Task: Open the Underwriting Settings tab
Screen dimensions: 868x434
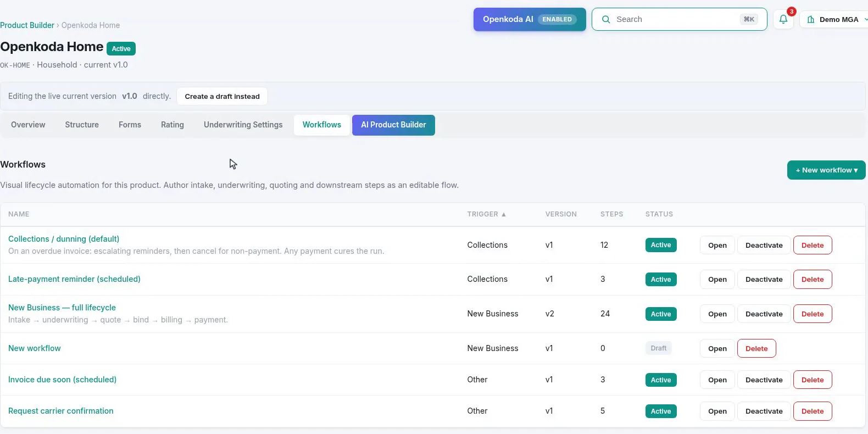Action: click(243, 125)
